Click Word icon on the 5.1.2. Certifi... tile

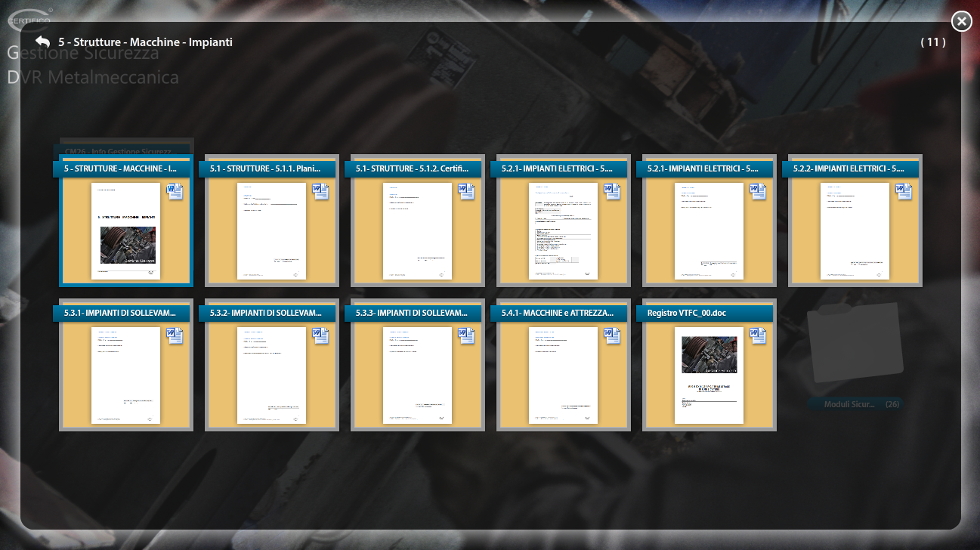coord(466,191)
